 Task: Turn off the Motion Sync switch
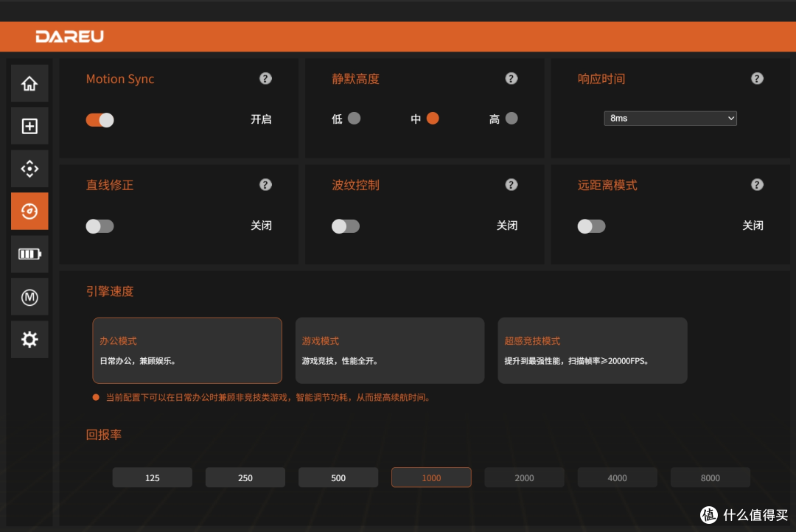100,120
